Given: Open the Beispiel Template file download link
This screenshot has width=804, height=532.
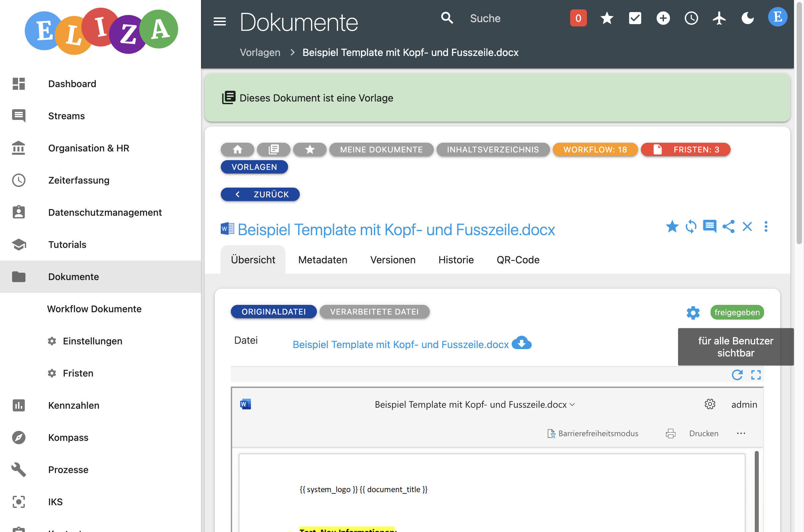Looking at the screenshot, I should coord(401,345).
